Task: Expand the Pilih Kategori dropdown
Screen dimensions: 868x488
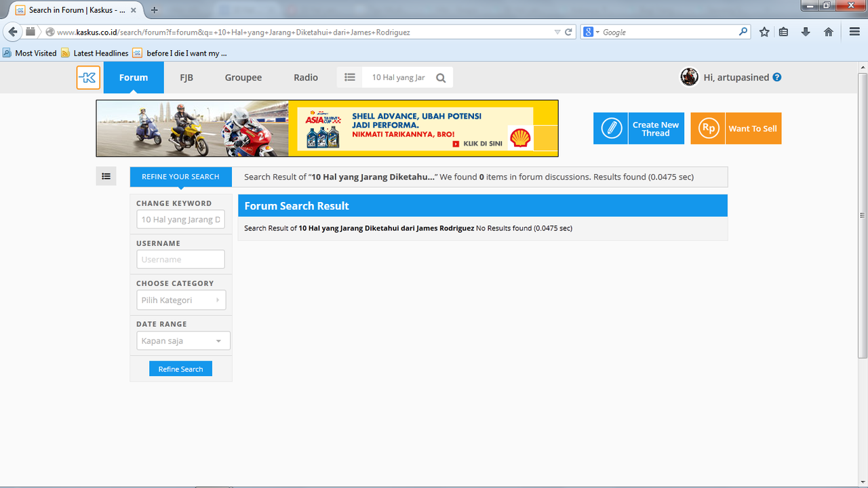Action: 181,300
